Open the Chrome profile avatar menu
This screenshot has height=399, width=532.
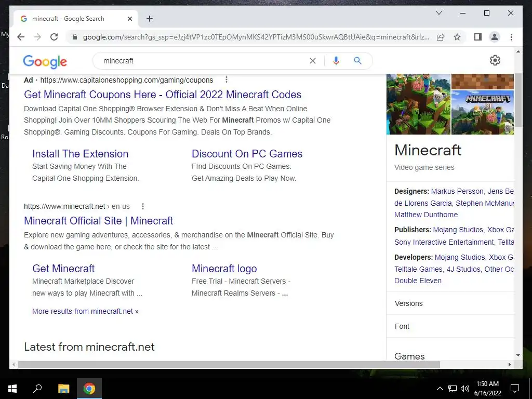(495, 37)
